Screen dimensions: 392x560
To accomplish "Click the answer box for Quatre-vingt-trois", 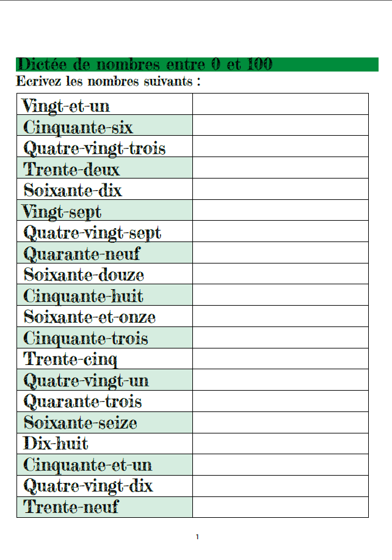I will [280, 147].
